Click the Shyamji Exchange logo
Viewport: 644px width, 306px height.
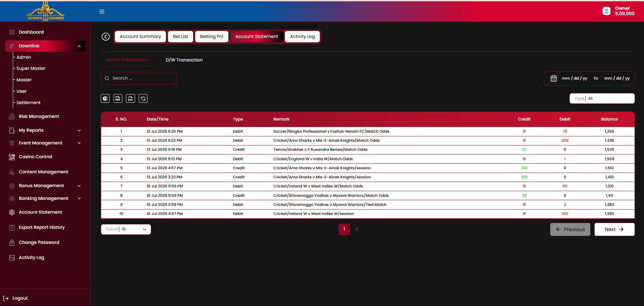[x=45, y=11]
